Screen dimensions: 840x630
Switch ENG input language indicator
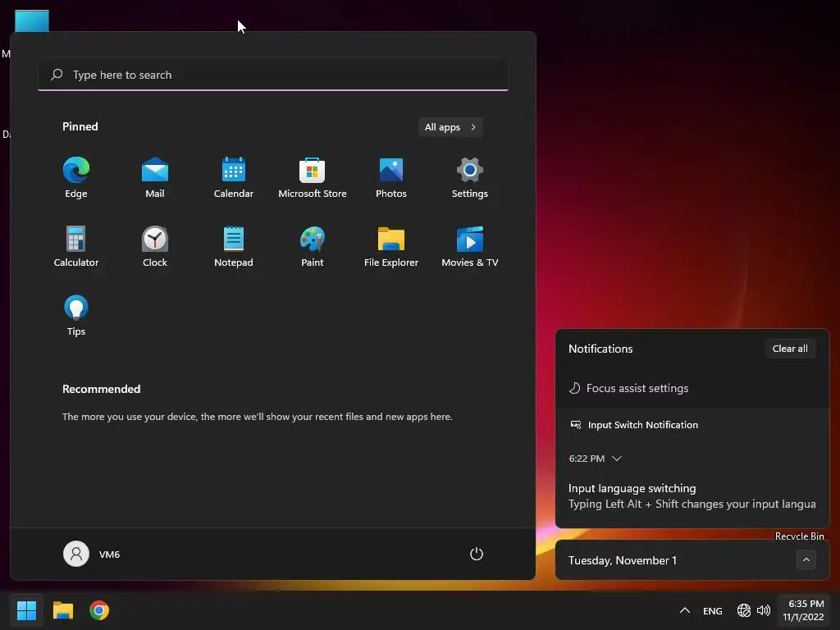tap(713, 610)
